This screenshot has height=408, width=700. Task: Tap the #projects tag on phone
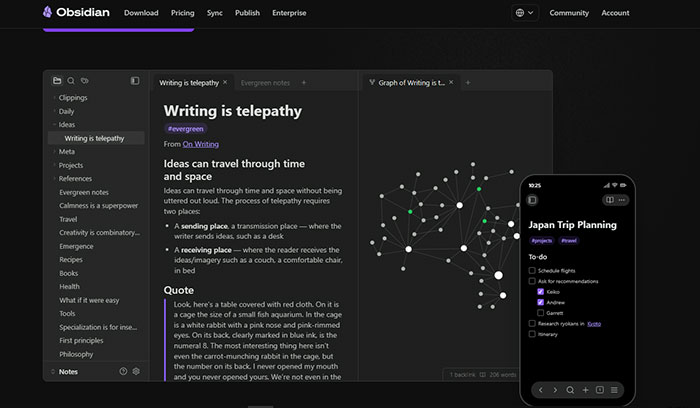click(x=542, y=241)
